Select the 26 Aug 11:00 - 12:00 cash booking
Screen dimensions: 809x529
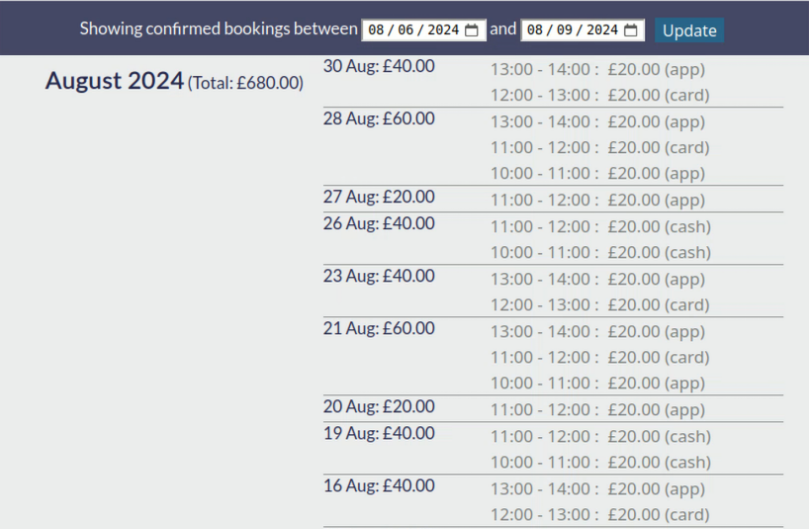[x=601, y=227]
